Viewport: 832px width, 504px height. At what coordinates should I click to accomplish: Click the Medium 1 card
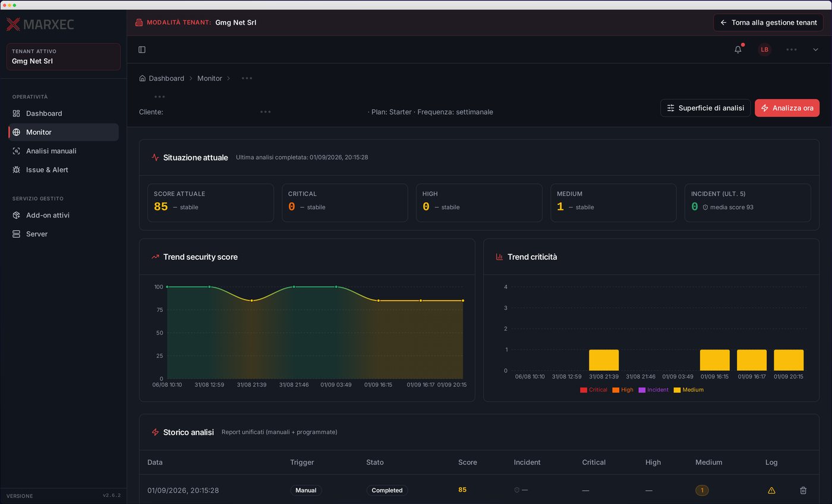pyautogui.click(x=613, y=203)
